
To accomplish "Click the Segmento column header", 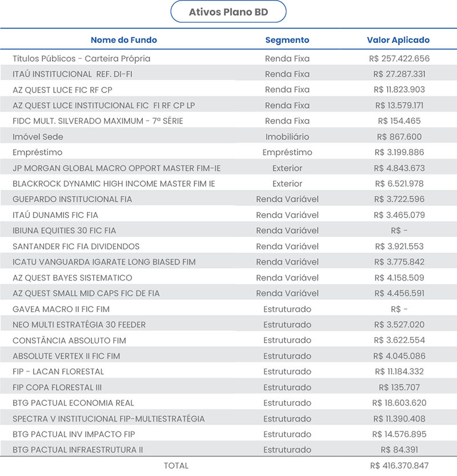I will [287, 40].
